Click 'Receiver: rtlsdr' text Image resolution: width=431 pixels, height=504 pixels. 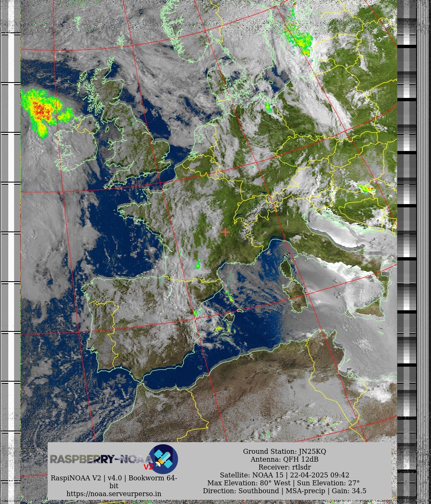point(284,467)
